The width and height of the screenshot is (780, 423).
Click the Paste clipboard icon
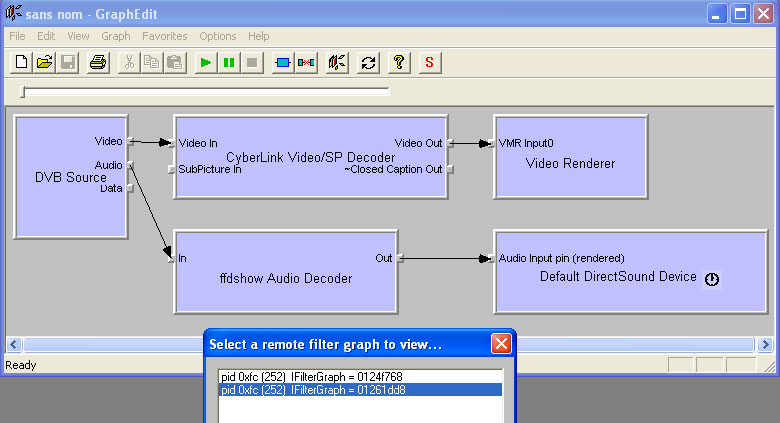(175, 63)
